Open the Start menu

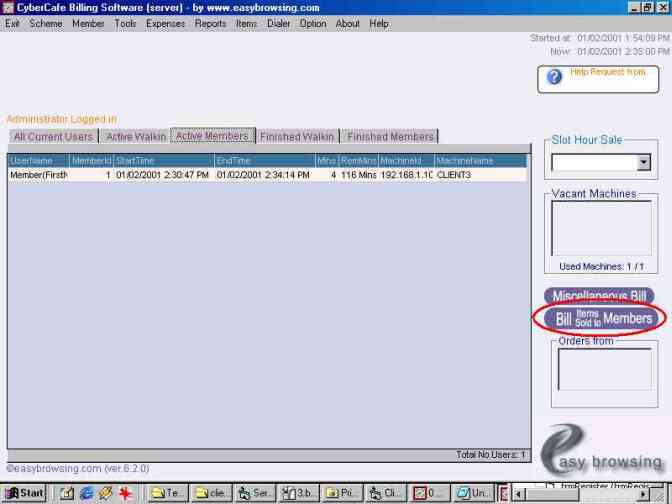[x=25, y=493]
